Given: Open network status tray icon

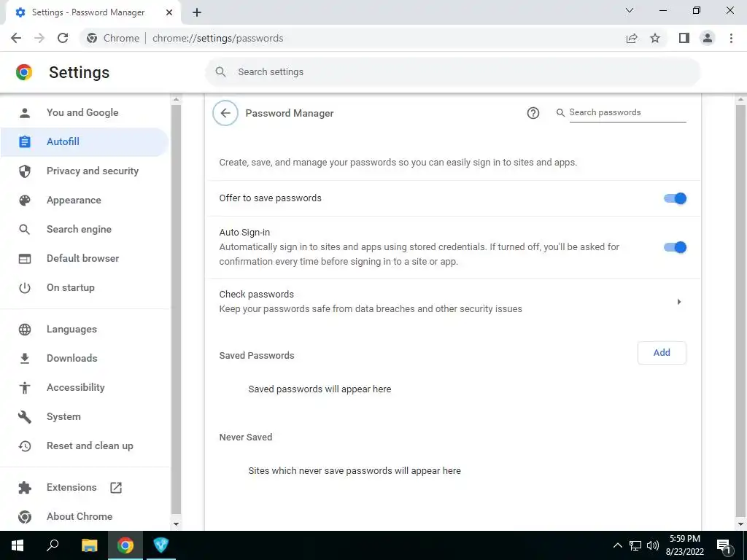Looking at the screenshot, I should [635, 545].
